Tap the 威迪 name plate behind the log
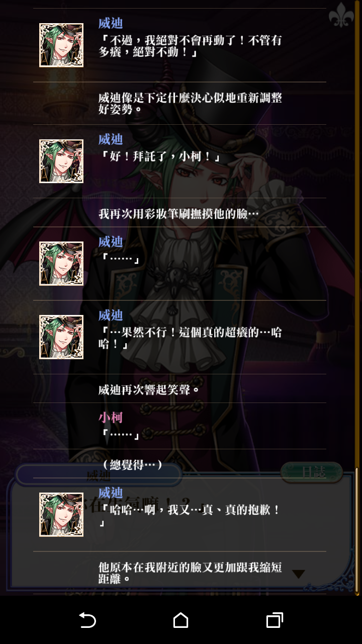The height and width of the screenshot is (644, 362). point(99,475)
